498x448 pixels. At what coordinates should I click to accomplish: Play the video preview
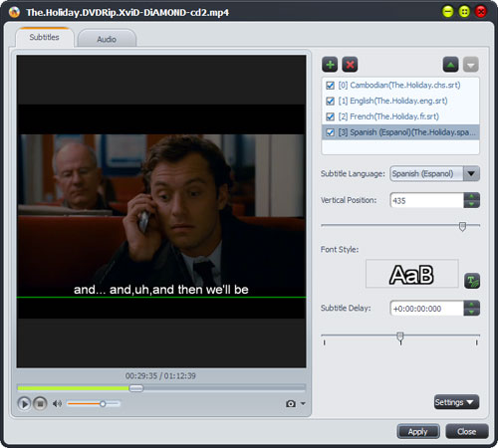tap(24, 404)
